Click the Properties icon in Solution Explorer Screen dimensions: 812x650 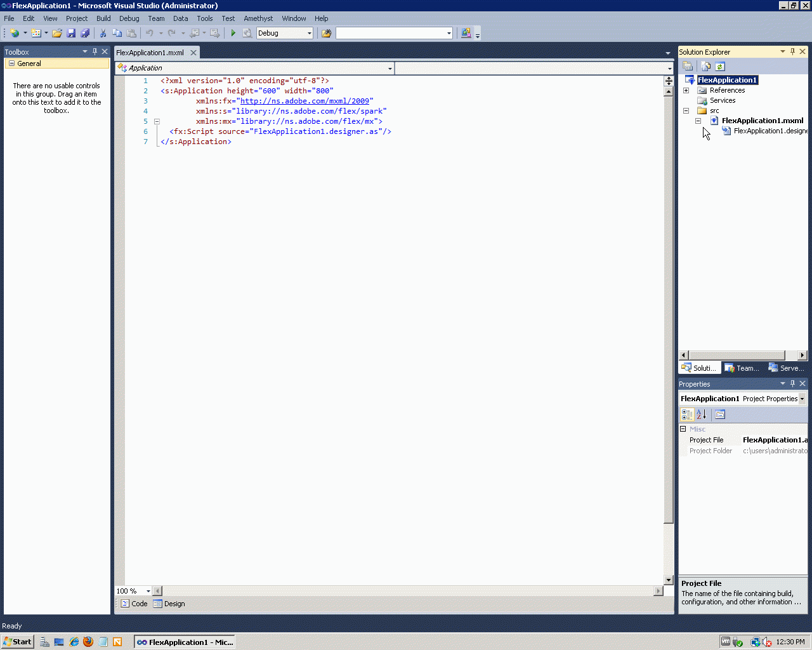pos(688,66)
